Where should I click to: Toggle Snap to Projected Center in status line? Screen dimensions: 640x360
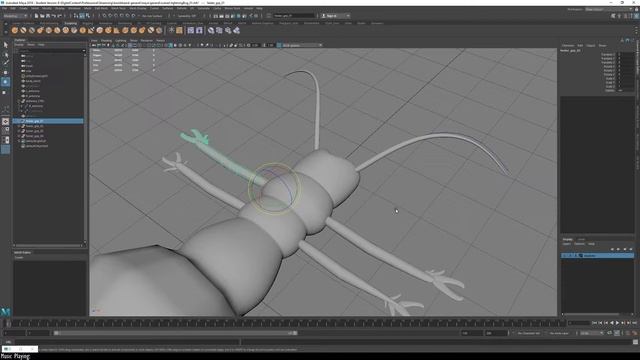122,16
